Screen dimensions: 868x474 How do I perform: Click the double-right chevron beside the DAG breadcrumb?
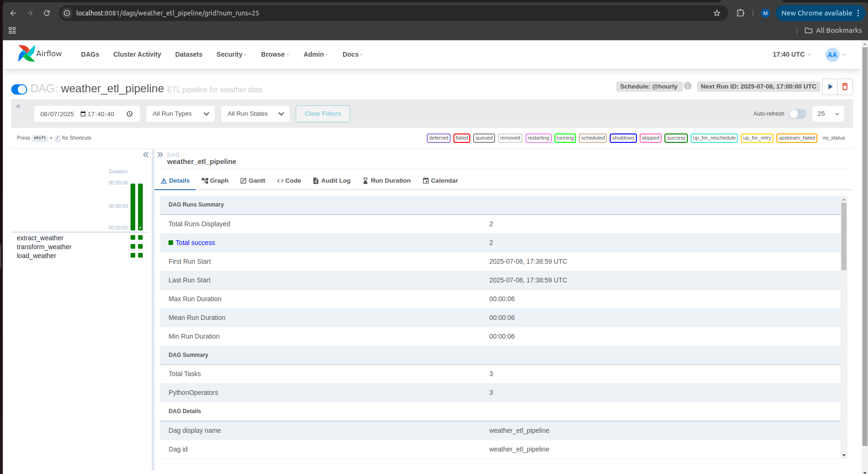coord(160,155)
